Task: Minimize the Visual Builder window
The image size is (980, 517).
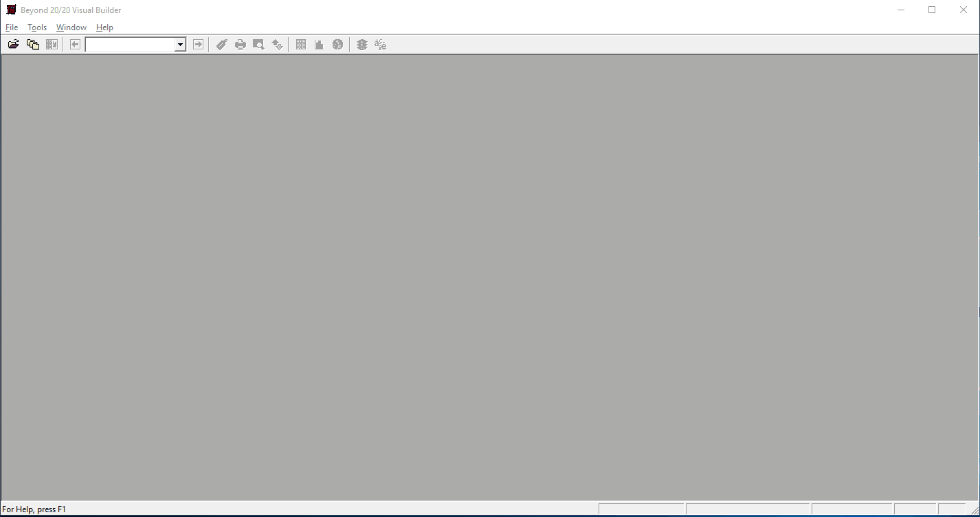Action: (900, 10)
